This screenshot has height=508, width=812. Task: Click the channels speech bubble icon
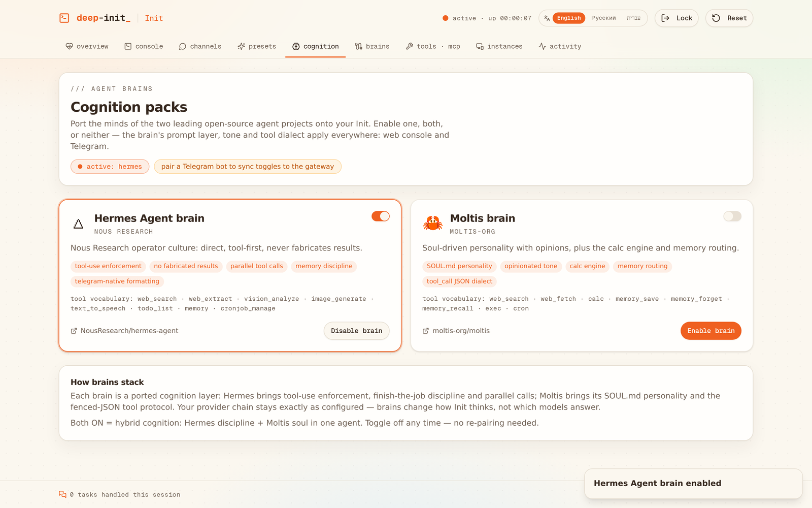[183, 46]
